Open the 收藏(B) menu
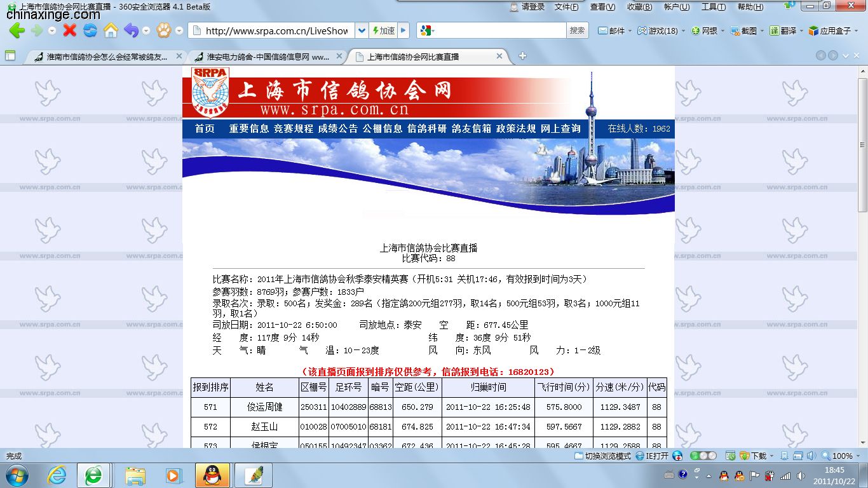Image resolution: width=868 pixels, height=488 pixels. click(x=639, y=7)
